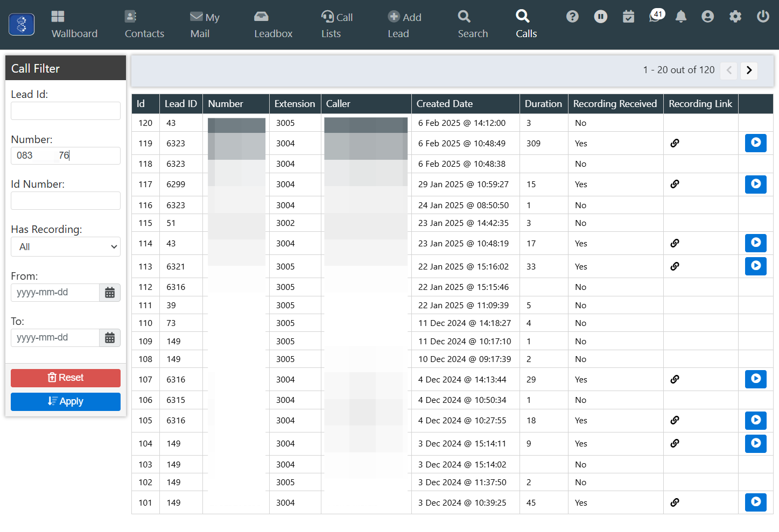
Task: Click the app logo icon
Action: (x=22, y=25)
